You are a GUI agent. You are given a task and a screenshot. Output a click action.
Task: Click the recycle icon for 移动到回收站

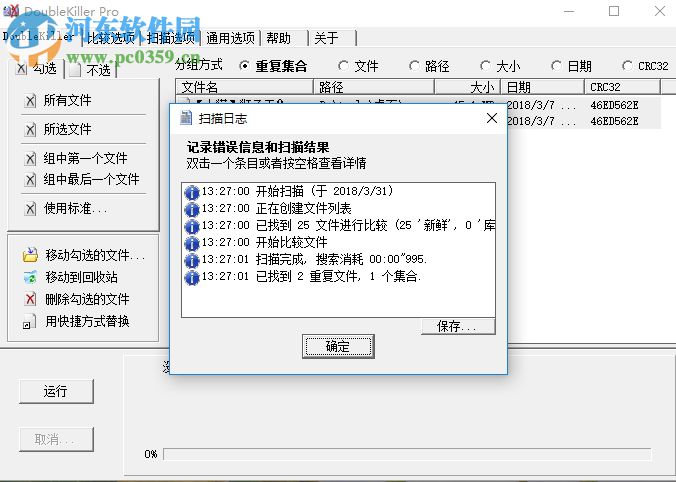point(30,277)
